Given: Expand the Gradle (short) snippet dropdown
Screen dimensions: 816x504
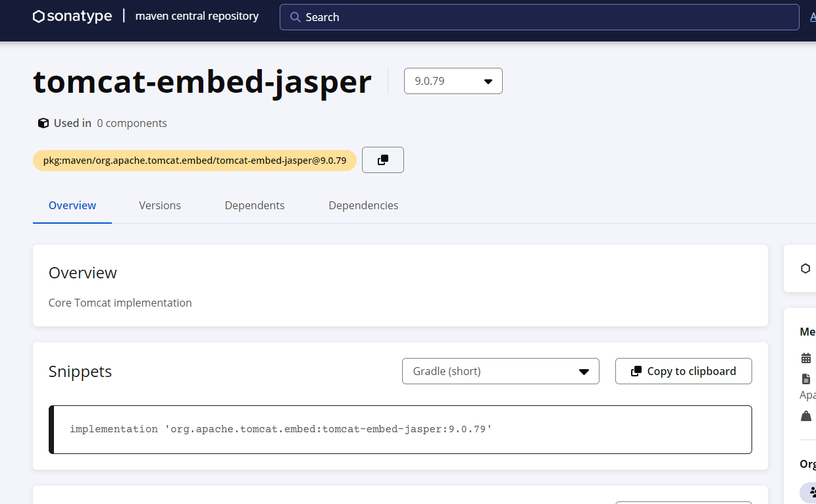Looking at the screenshot, I should 501,371.
